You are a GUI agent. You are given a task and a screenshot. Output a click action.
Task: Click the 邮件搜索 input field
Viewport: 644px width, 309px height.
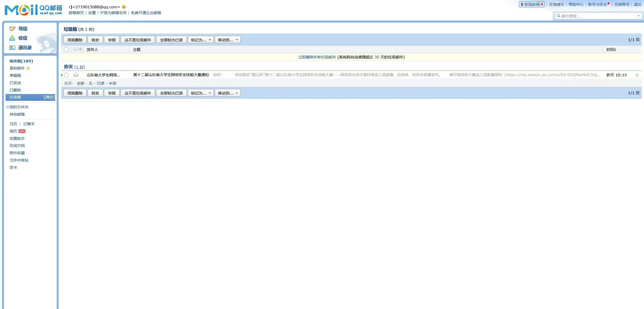pos(597,16)
